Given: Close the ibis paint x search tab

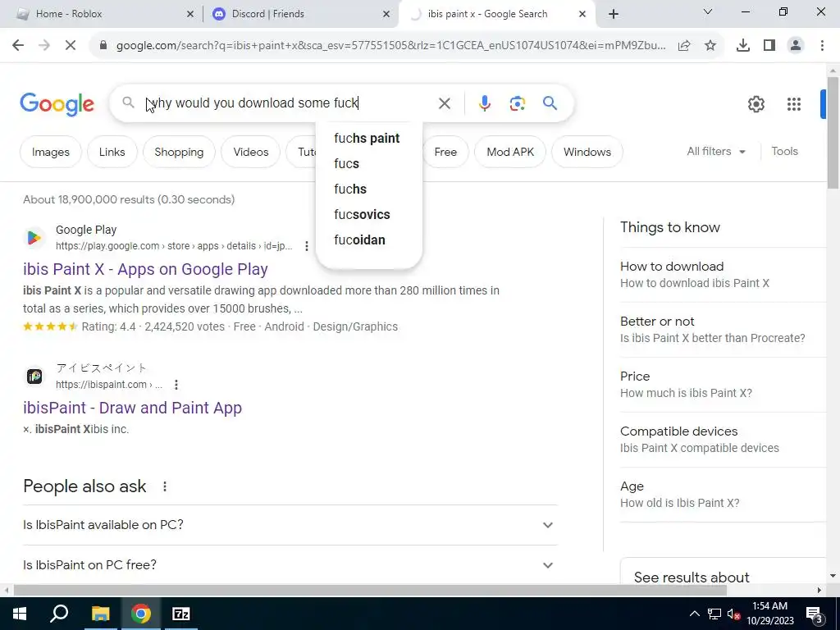Looking at the screenshot, I should (582, 14).
